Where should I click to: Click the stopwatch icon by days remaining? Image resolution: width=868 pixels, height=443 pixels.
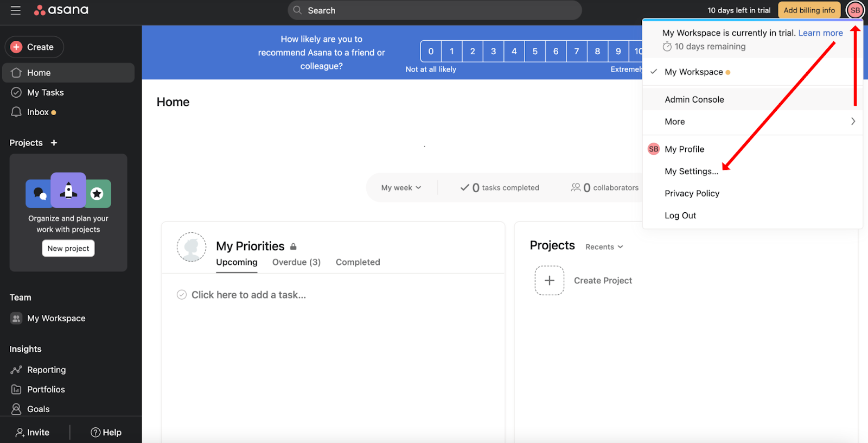[667, 47]
